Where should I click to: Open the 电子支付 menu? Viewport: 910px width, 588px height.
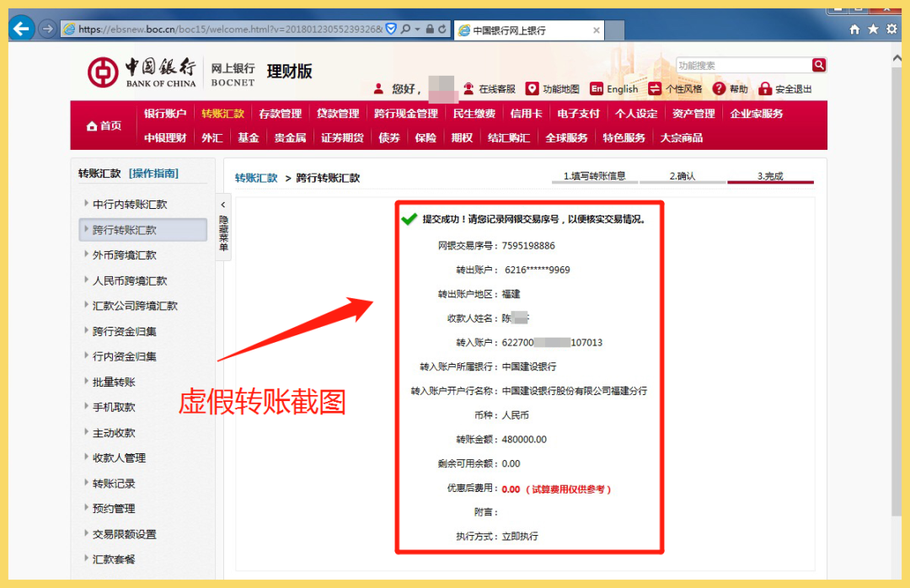[x=578, y=113]
